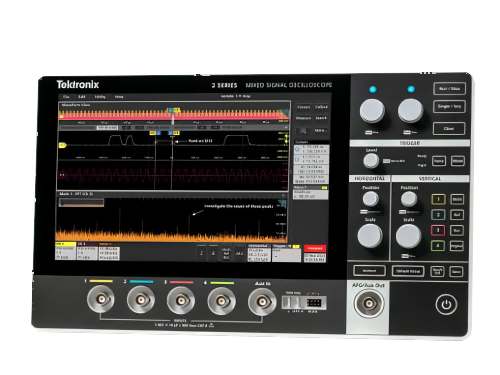The width and height of the screenshot is (500, 375).
Task: Toggle the Run / Stop button
Action: 449,89
